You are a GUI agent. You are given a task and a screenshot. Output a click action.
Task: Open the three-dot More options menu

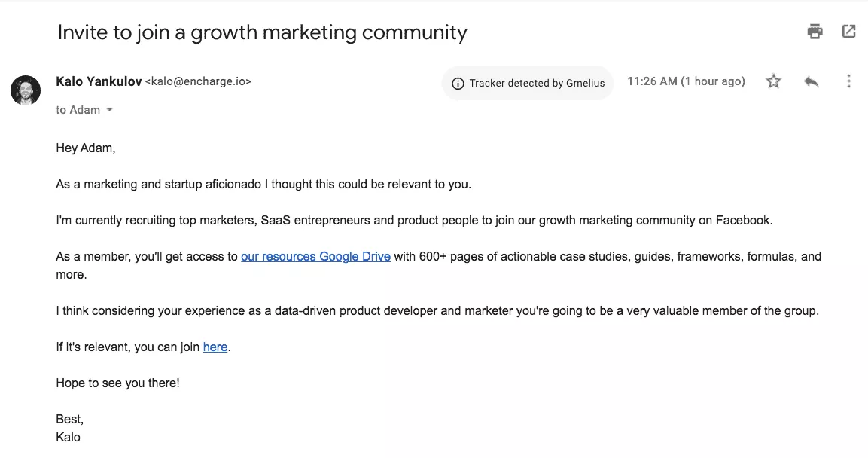(848, 81)
